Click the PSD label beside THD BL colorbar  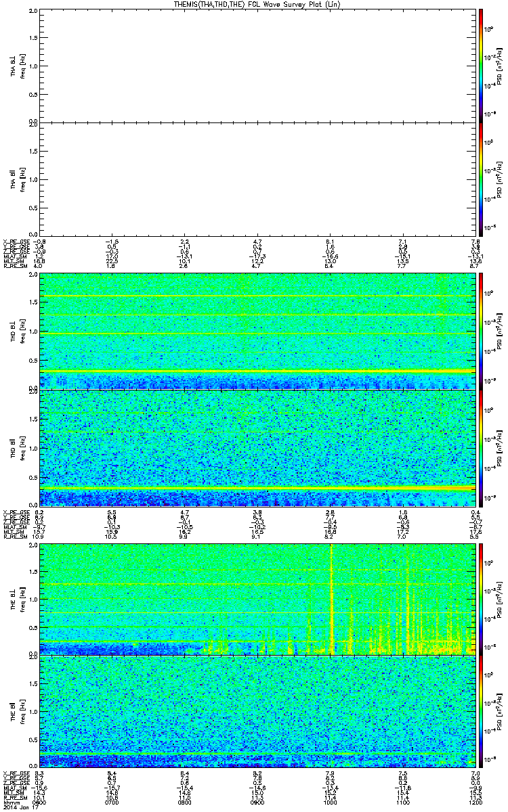click(x=500, y=332)
